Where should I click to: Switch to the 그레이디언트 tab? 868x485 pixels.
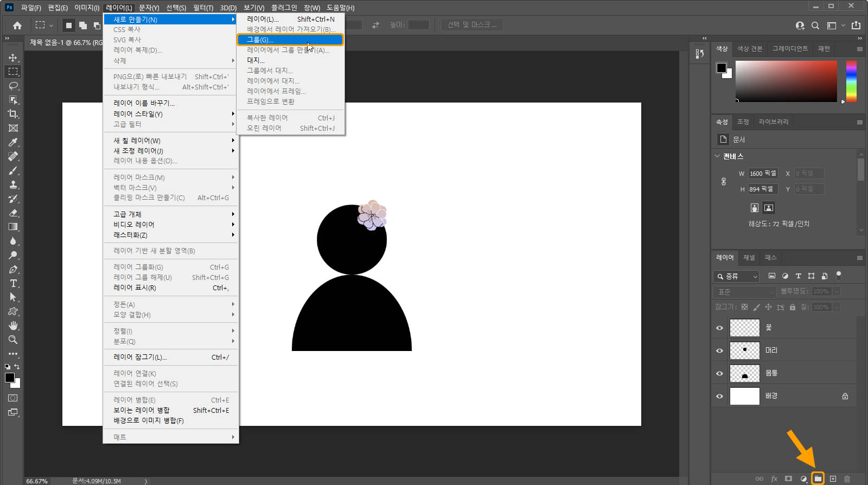[x=790, y=49]
